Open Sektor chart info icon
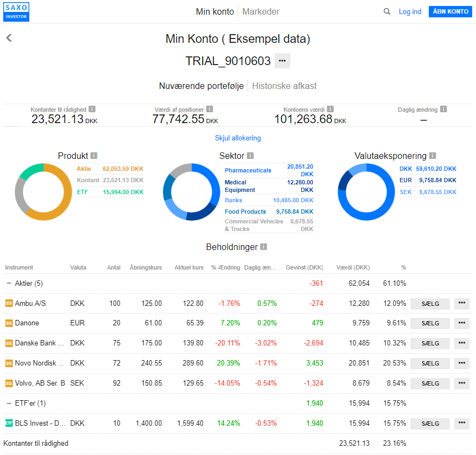 (250, 156)
